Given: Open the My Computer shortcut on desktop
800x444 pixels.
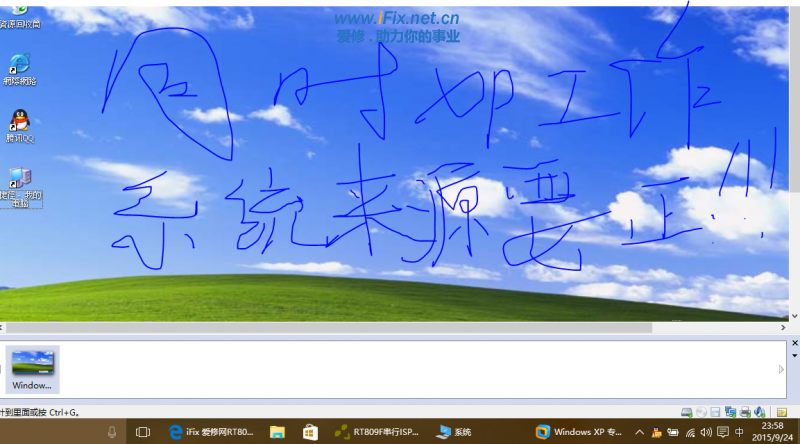Looking at the screenshot, I should 20,188.
